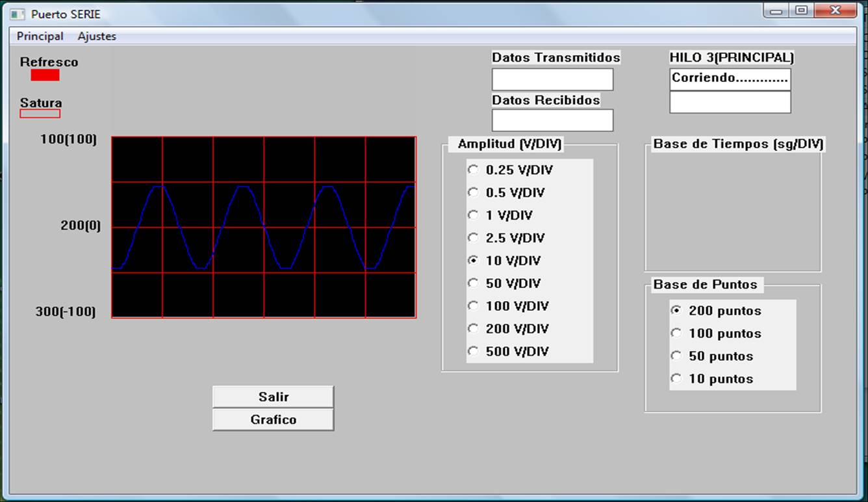Select 0.25 V/DIV amplitude
Image resolution: width=868 pixels, height=502 pixels.
point(511,170)
